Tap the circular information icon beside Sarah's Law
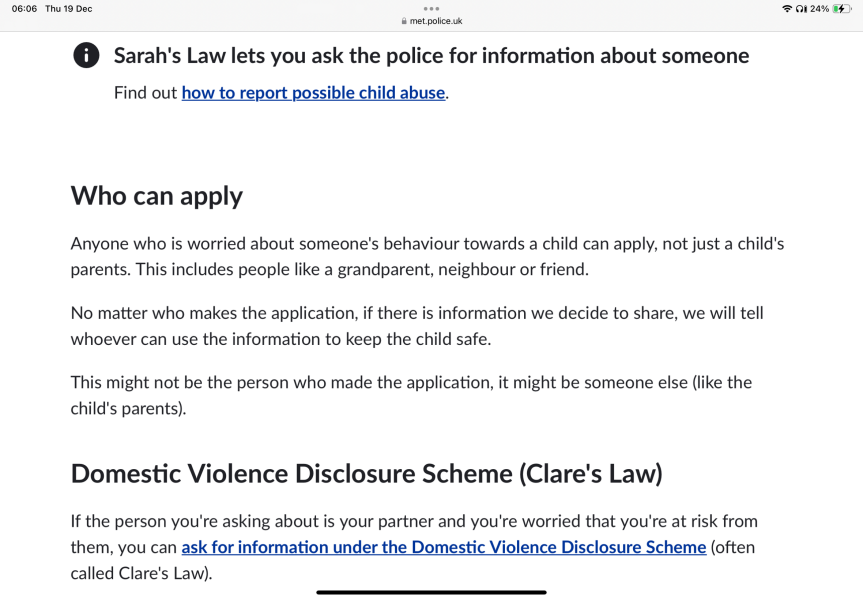Screen dimensions: 863x600 (x=86, y=55)
